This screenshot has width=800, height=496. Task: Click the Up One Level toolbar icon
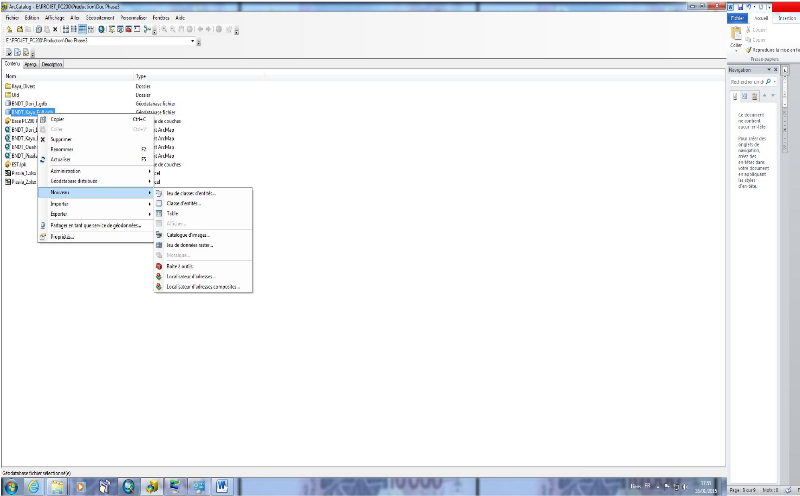(x=9, y=29)
